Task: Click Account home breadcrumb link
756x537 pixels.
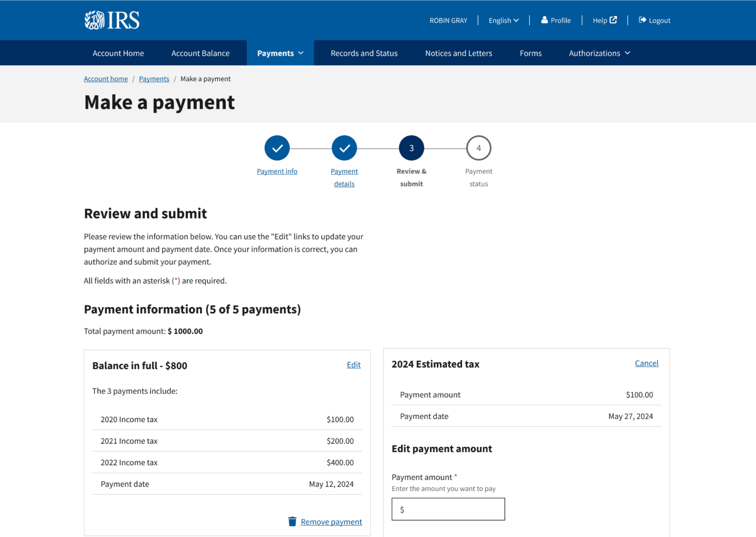Action: 106,79
